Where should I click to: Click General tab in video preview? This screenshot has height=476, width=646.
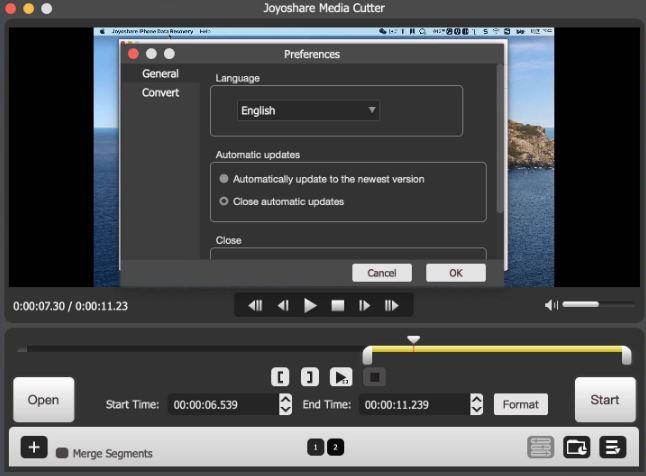point(160,74)
